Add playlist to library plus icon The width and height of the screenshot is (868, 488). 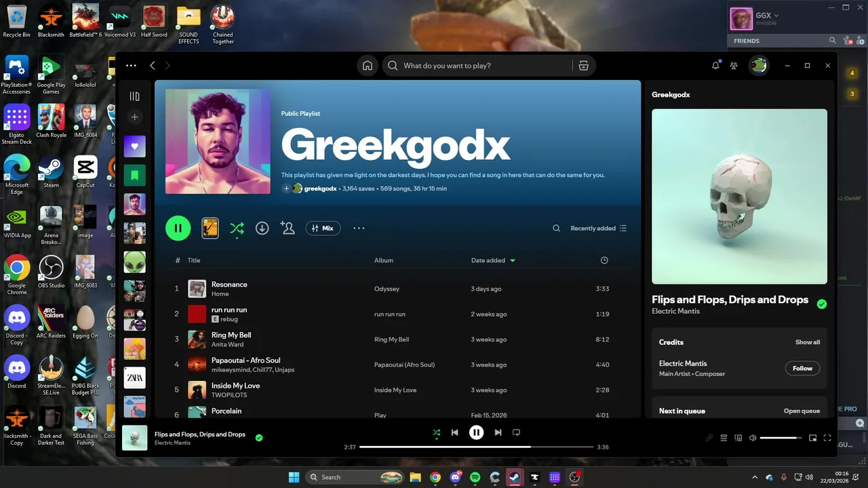[x=286, y=188]
